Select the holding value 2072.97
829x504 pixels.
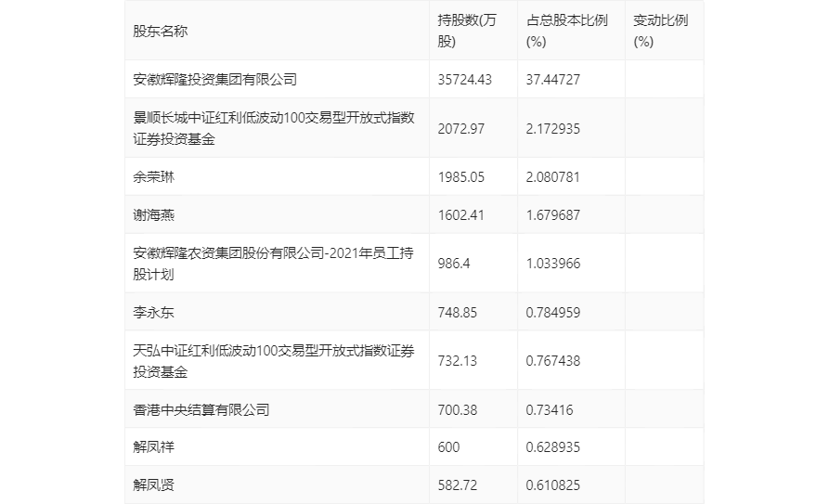tap(461, 128)
